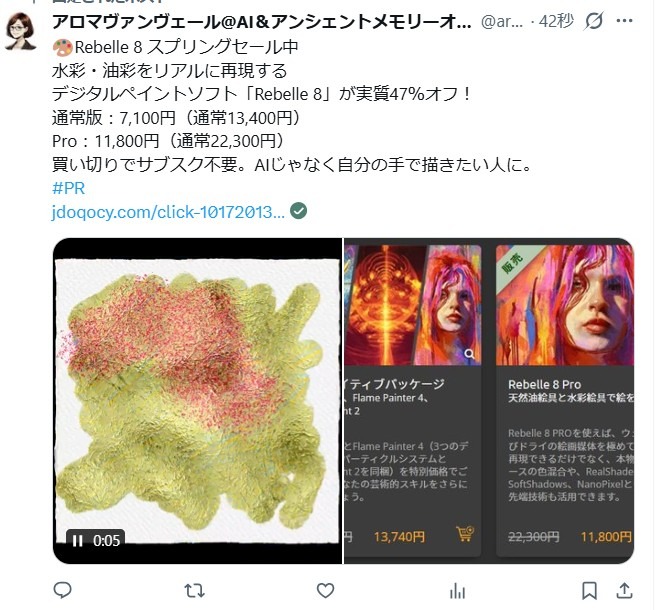Click the アロマヴァンヴェール display name

(262, 21)
